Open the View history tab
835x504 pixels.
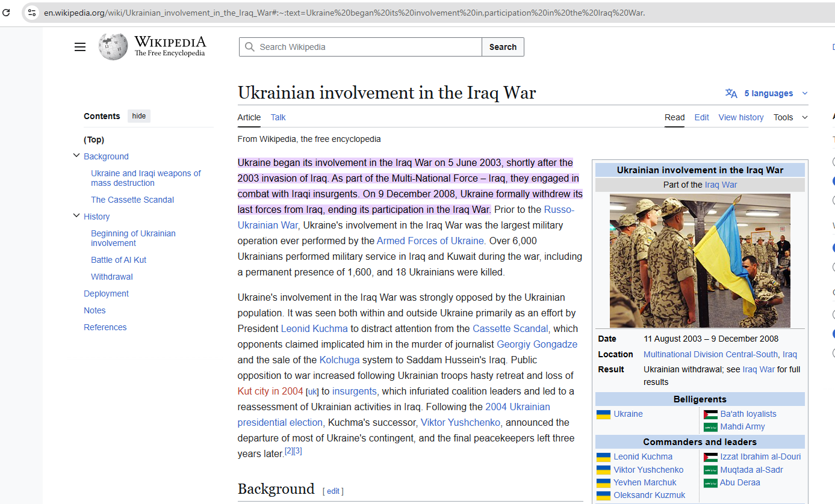[x=741, y=117]
